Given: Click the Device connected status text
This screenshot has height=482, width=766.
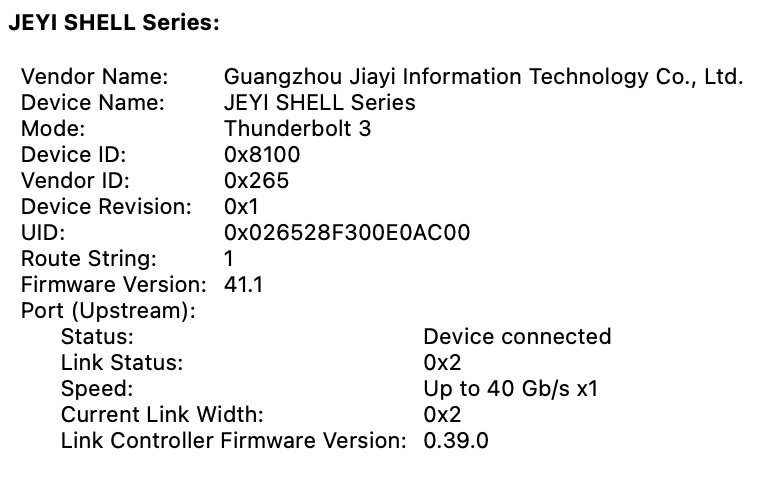Looking at the screenshot, I should (517, 337).
